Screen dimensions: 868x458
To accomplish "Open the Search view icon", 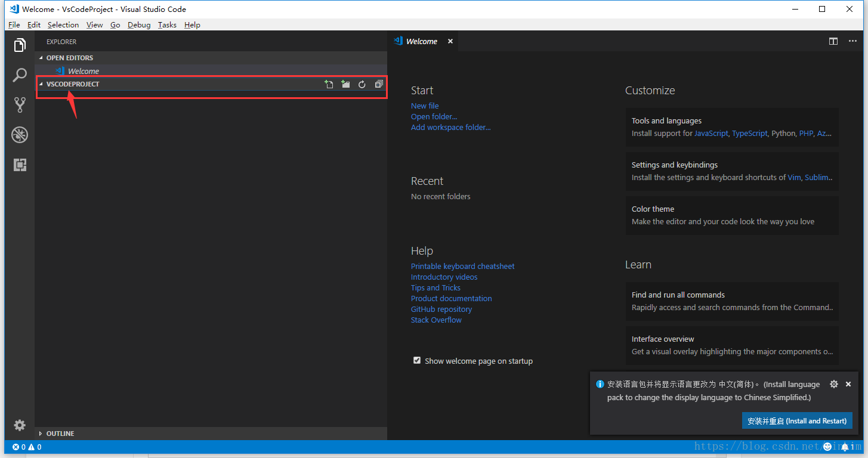I will (20, 75).
